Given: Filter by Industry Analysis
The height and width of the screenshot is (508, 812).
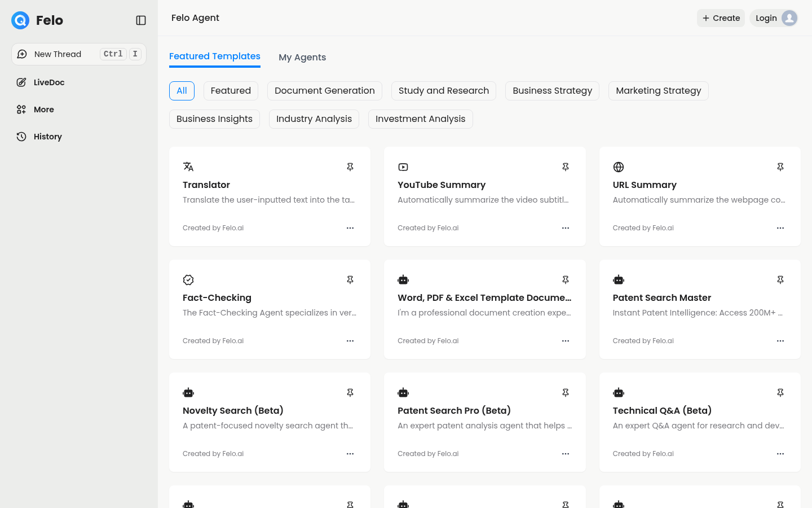Looking at the screenshot, I should [314, 119].
